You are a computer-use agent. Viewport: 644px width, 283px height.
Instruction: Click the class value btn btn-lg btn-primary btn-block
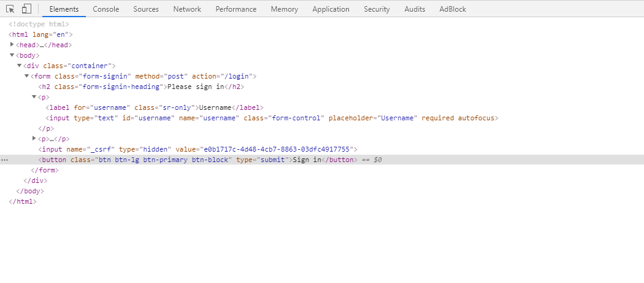[x=164, y=160]
